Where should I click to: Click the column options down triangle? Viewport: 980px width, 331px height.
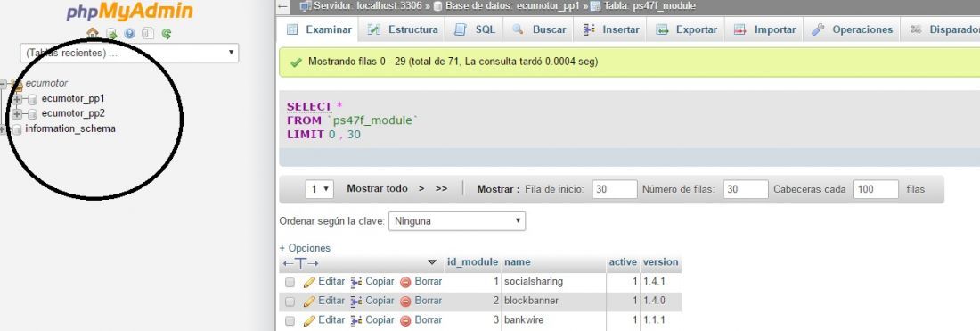(432, 262)
